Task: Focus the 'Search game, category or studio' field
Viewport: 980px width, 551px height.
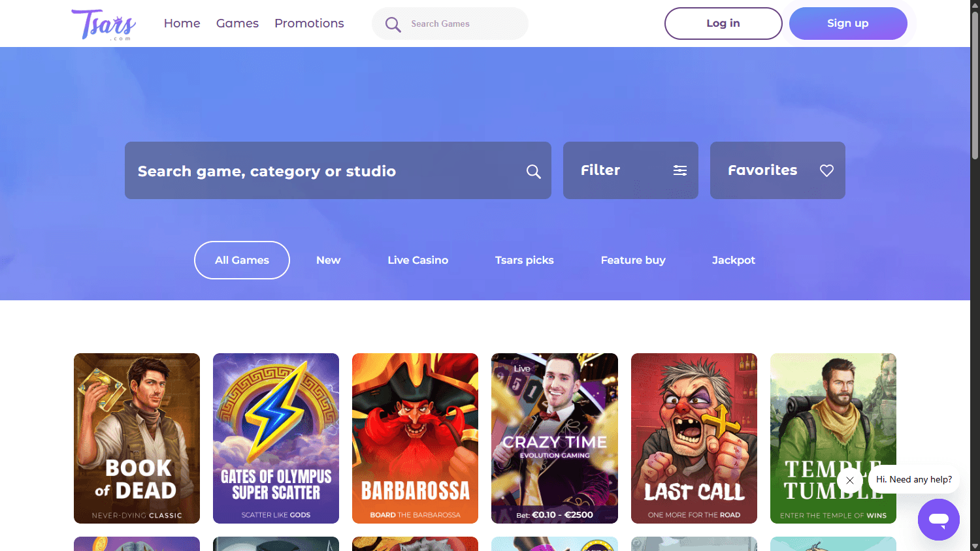Action: 338,170
